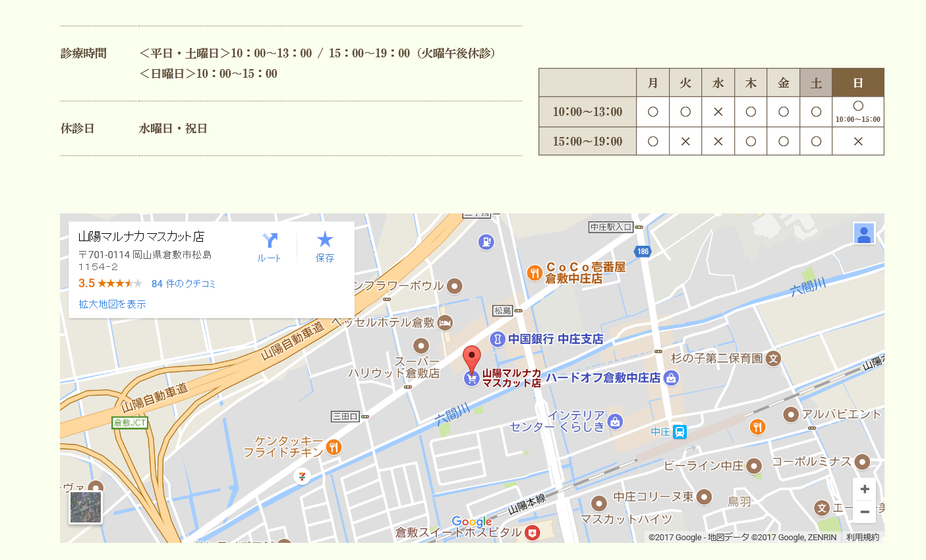926x560 pixels.
Task: Click コーポルミナス place marker
Action: pos(862,462)
